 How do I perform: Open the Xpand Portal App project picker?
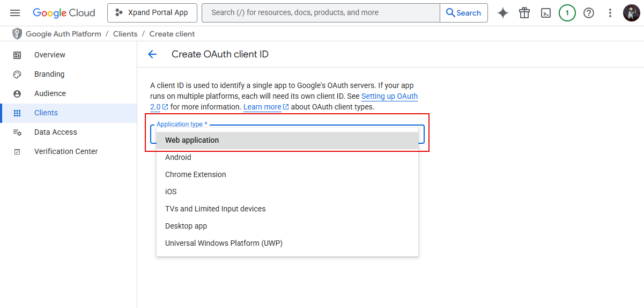point(152,13)
